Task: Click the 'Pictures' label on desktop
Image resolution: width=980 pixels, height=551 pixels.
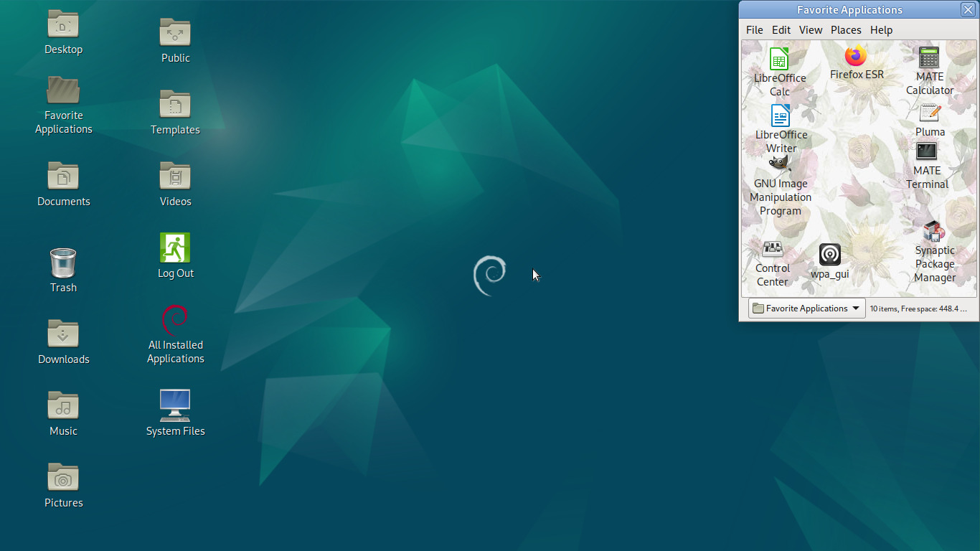Action: tap(64, 503)
